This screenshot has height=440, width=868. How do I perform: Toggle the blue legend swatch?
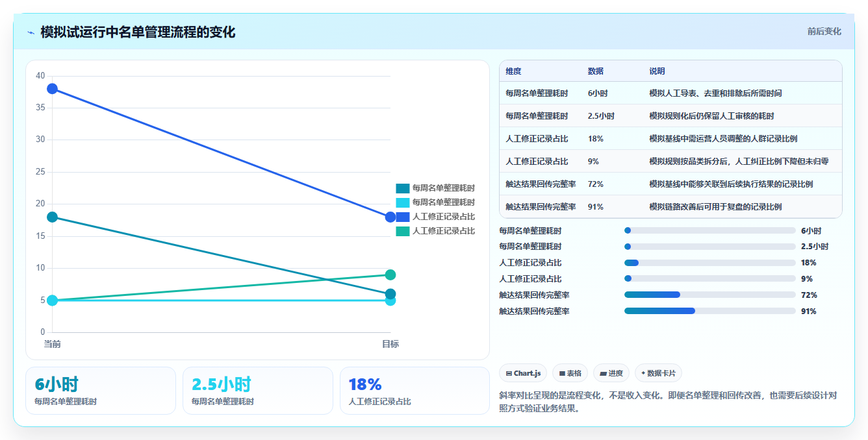pos(403,217)
